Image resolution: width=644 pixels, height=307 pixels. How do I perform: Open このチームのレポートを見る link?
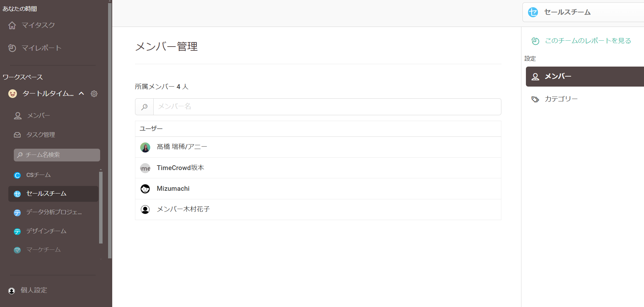click(587, 41)
